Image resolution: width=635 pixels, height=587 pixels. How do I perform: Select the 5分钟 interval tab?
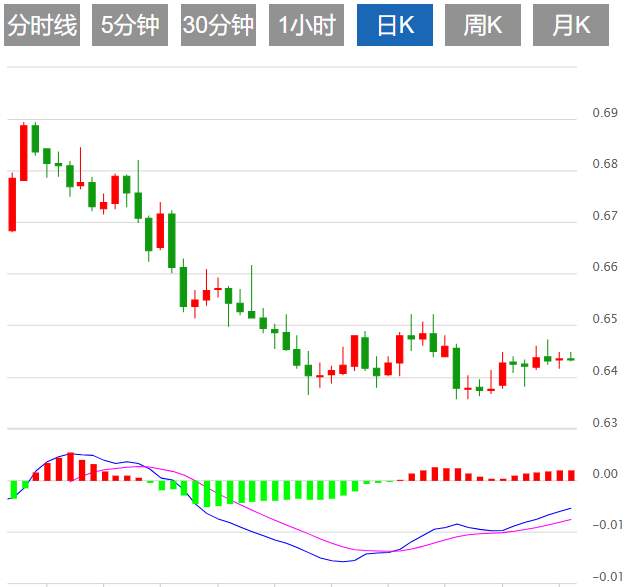pyautogui.click(x=130, y=25)
